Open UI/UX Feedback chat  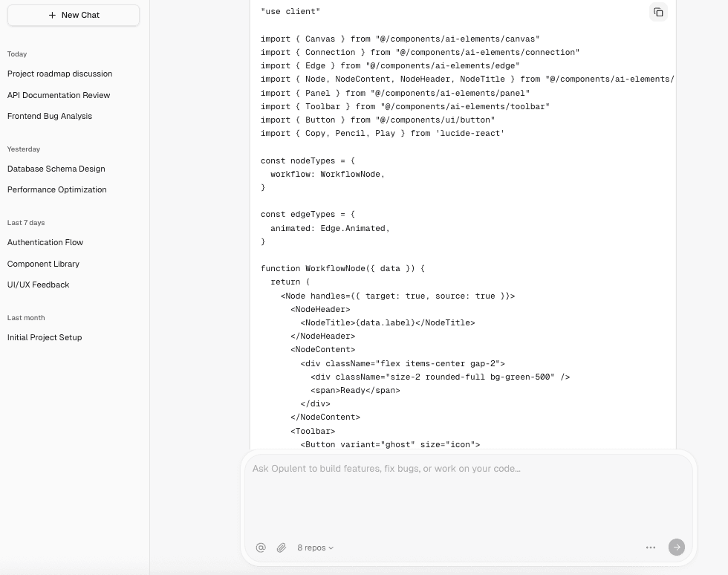(39, 285)
